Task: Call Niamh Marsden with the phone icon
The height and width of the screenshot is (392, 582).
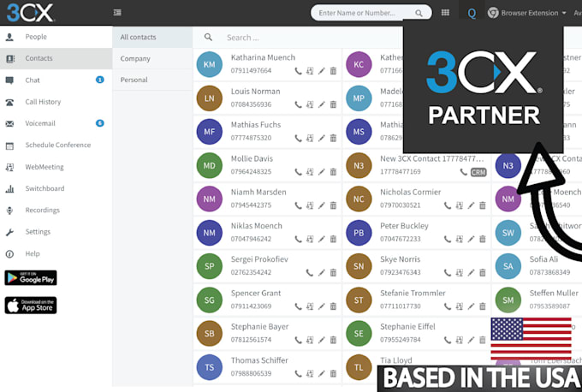Action: [x=298, y=205]
